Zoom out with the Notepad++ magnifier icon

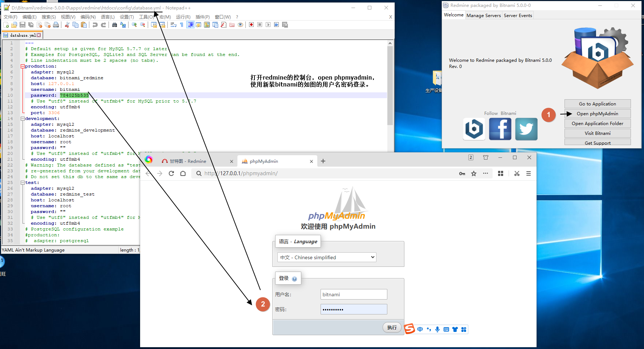click(143, 25)
